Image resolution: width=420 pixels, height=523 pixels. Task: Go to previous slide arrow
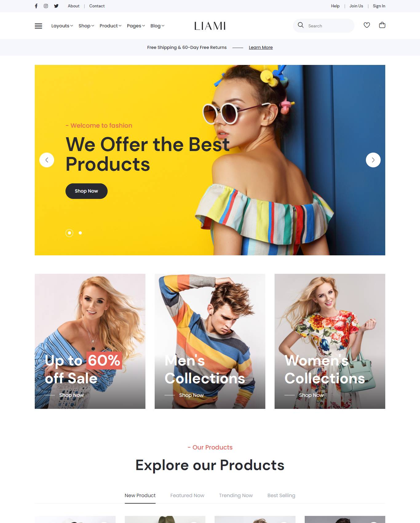[x=47, y=160]
